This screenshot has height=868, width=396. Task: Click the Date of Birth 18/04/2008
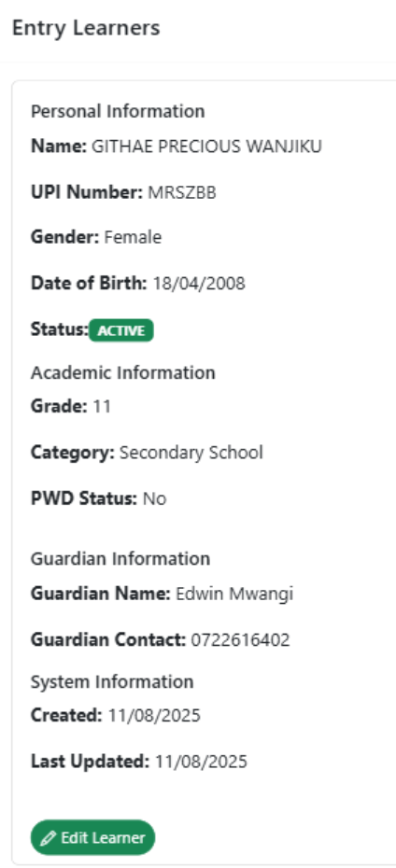199,284
